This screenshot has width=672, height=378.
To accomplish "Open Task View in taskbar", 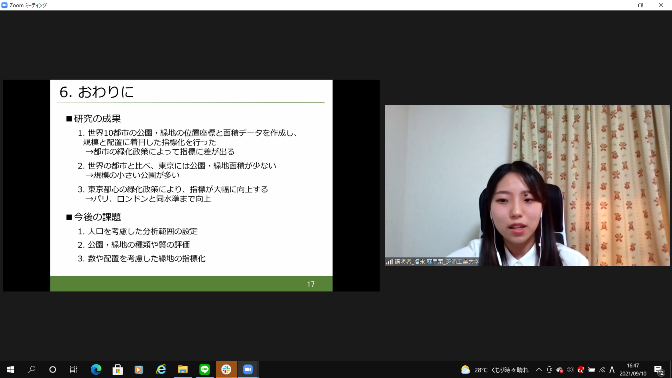I will (73, 369).
